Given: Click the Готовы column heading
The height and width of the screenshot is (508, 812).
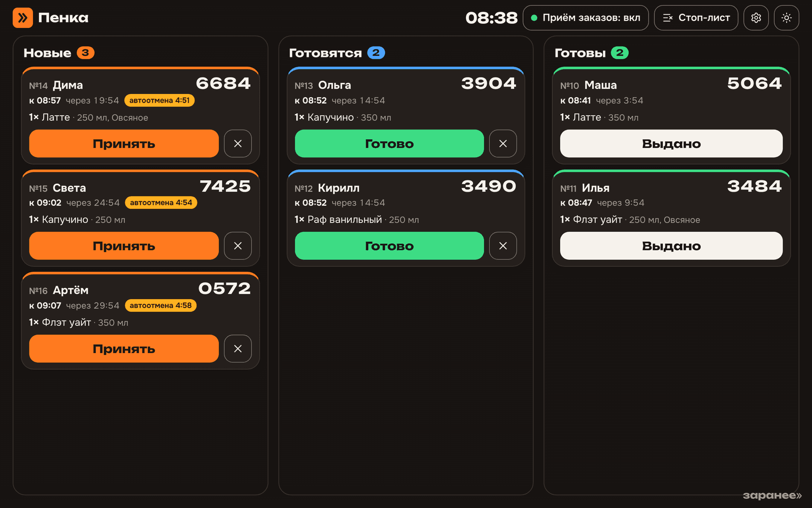Looking at the screenshot, I should point(580,53).
